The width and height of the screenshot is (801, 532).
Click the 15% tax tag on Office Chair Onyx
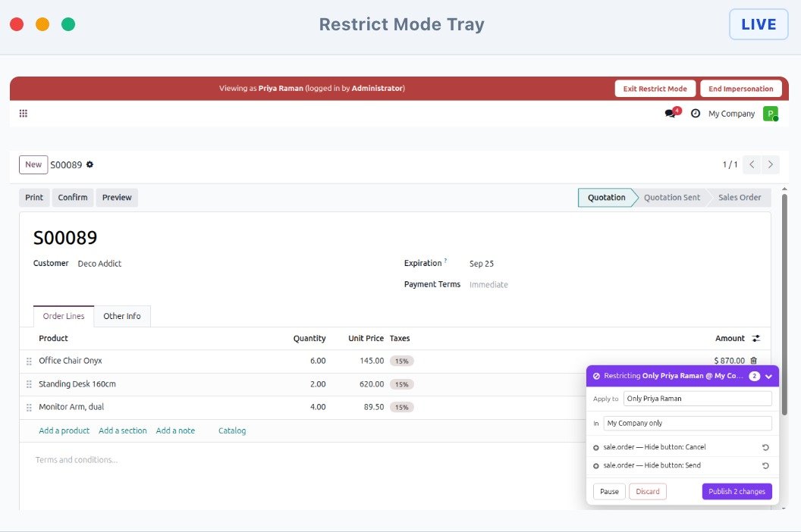[x=401, y=361]
